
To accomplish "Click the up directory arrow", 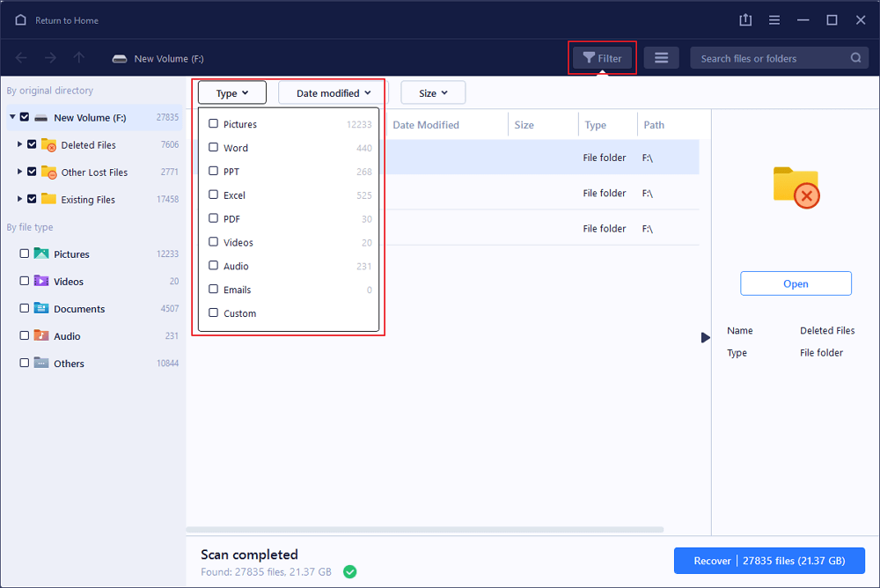I will coord(79,58).
